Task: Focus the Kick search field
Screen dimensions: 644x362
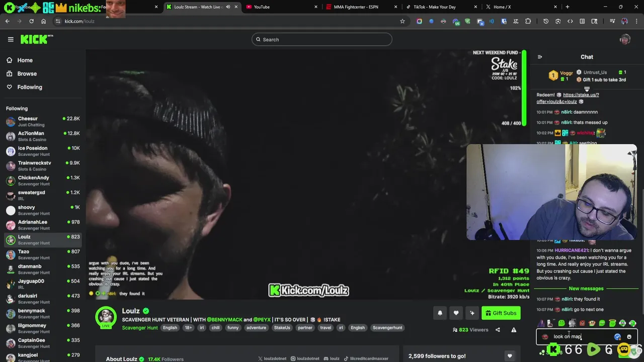Action: (x=322, y=40)
